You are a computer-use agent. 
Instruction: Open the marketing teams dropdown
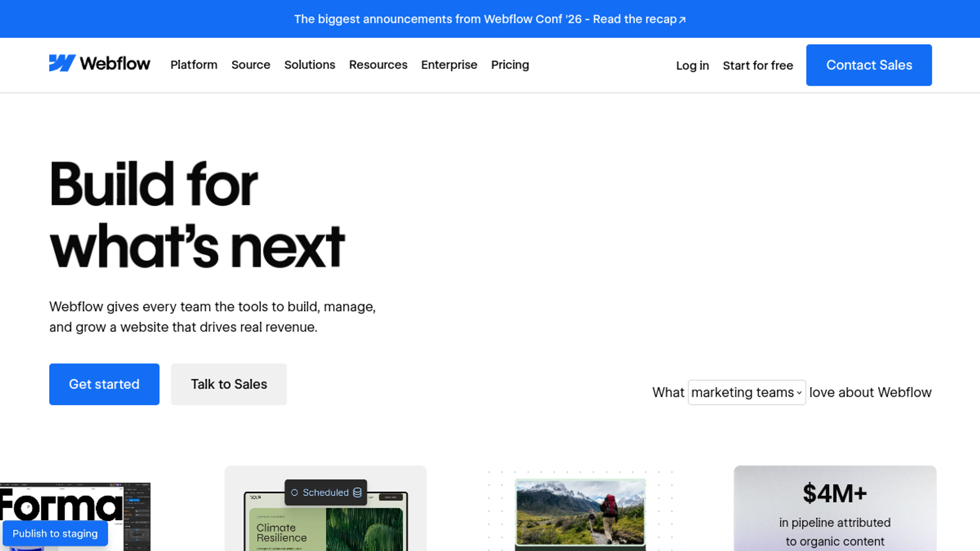pos(747,392)
